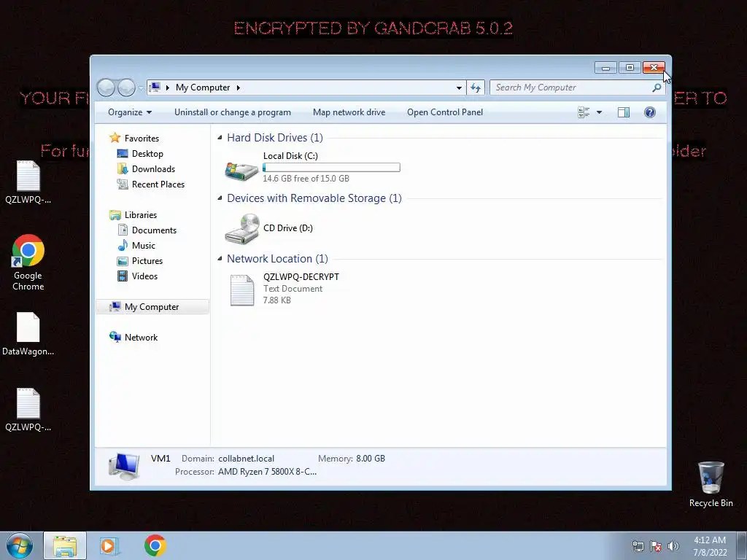This screenshot has width=747, height=560.
Task: Click the volume speaker tray icon
Action: pyautogui.click(x=673, y=546)
